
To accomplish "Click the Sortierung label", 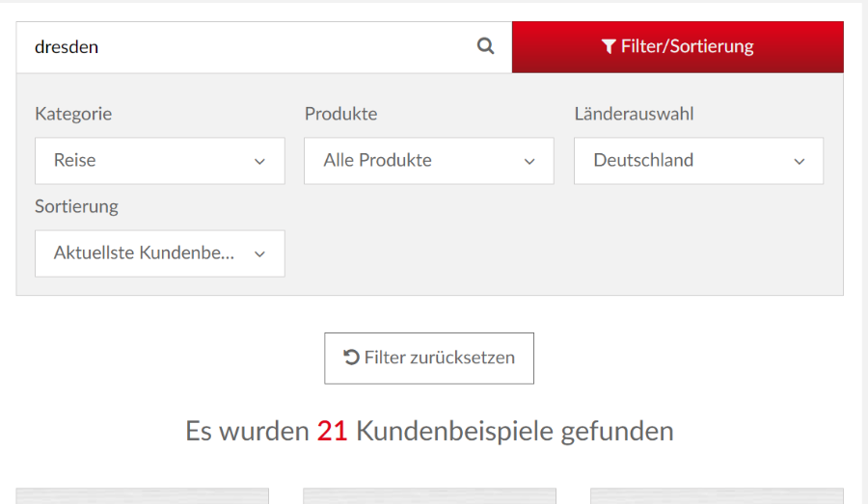I will [76, 206].
